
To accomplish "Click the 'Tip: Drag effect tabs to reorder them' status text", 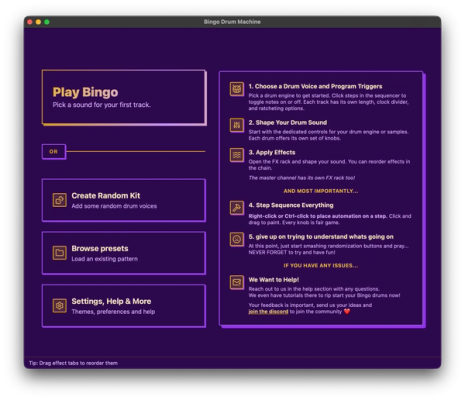I will [x=73, y=363].
